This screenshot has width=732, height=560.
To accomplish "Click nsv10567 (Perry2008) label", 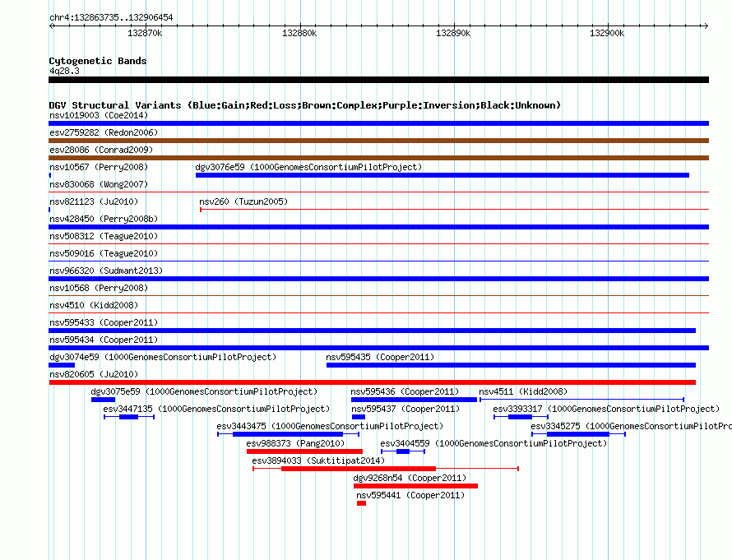I will (x=99, y=167).
